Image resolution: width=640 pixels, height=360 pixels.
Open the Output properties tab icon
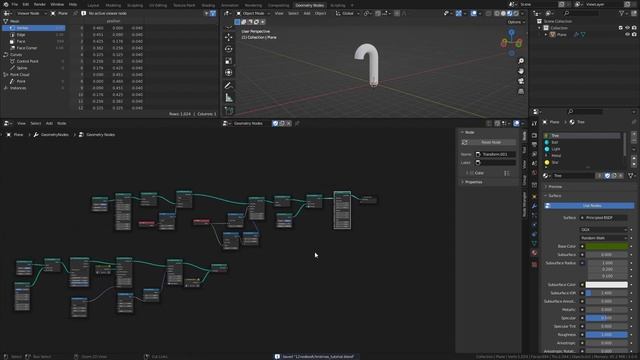pos(534,144)
